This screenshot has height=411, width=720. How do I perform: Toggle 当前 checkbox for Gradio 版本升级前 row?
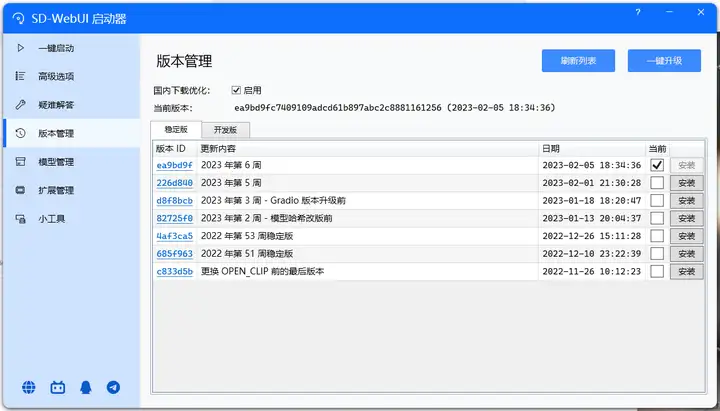tap(657, 201)
